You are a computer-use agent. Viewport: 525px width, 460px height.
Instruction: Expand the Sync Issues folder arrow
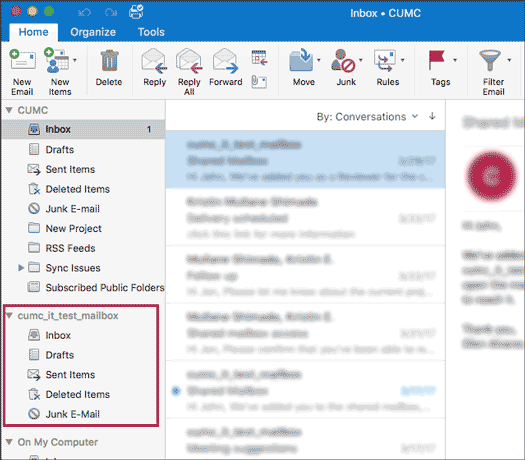coord(21,268)
